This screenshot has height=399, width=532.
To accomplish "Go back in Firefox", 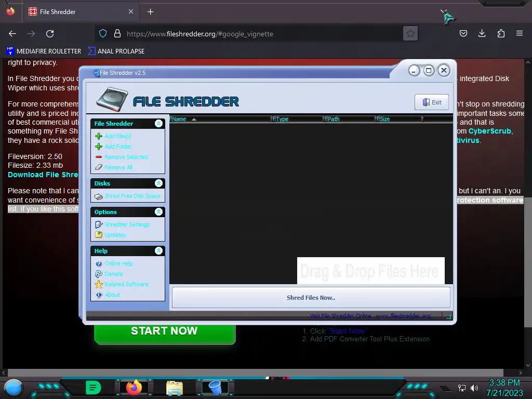I will (x=12, y=34).
